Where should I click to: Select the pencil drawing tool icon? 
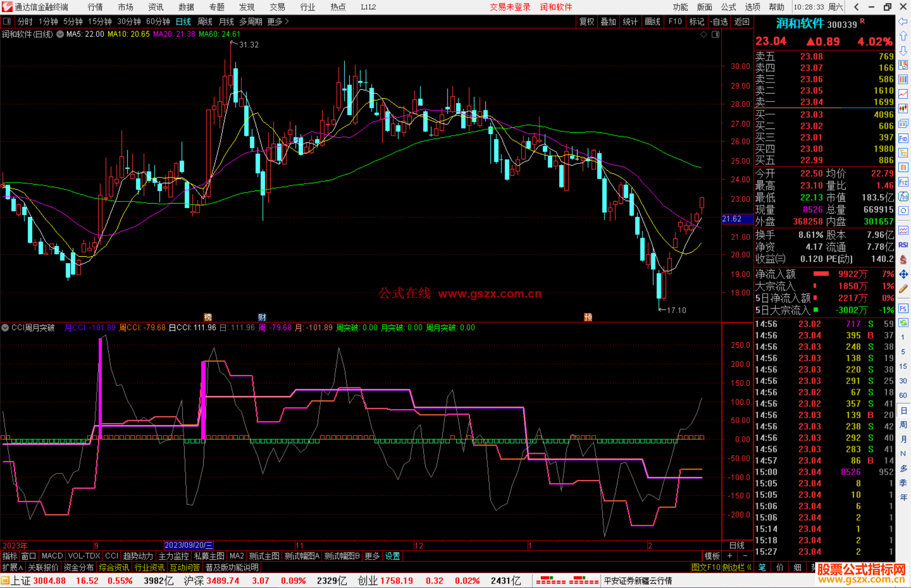pyautogui.click(x=903, y=289)
